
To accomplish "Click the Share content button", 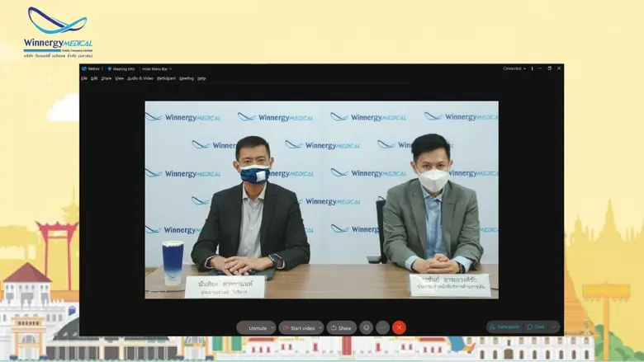I will coord(341,327).
